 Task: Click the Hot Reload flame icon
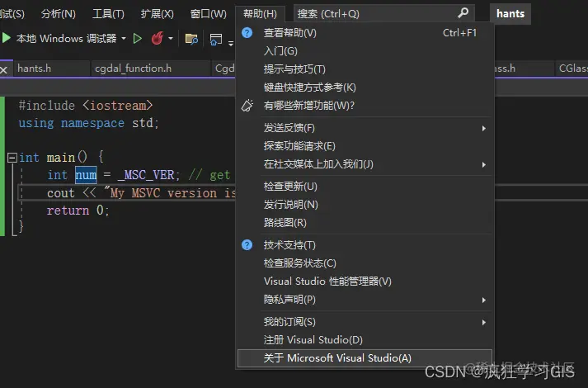point(158,38)
